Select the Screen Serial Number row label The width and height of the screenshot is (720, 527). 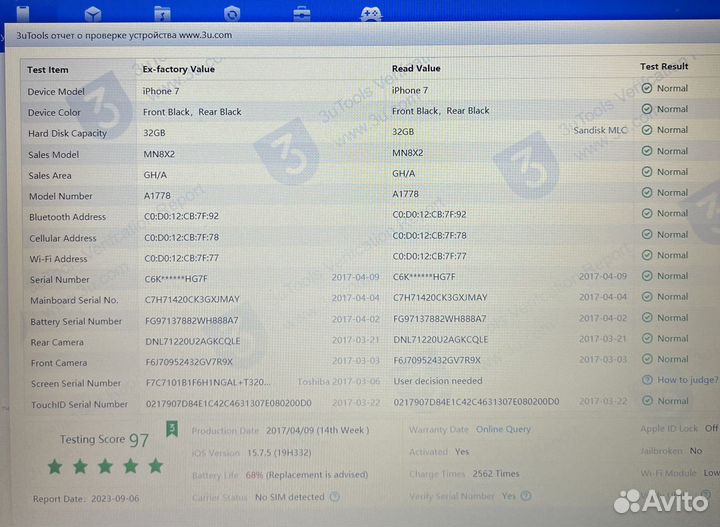point(75,383)
